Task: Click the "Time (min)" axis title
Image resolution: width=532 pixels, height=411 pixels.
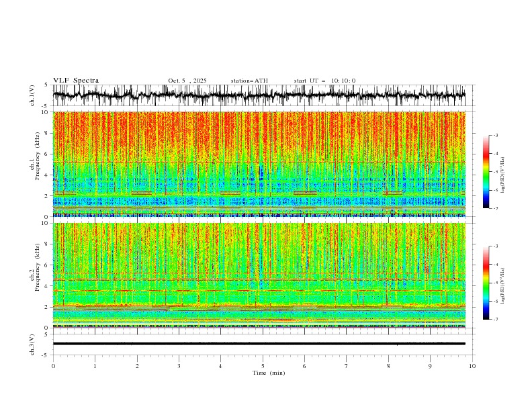Action: click(x=269, y=373)
